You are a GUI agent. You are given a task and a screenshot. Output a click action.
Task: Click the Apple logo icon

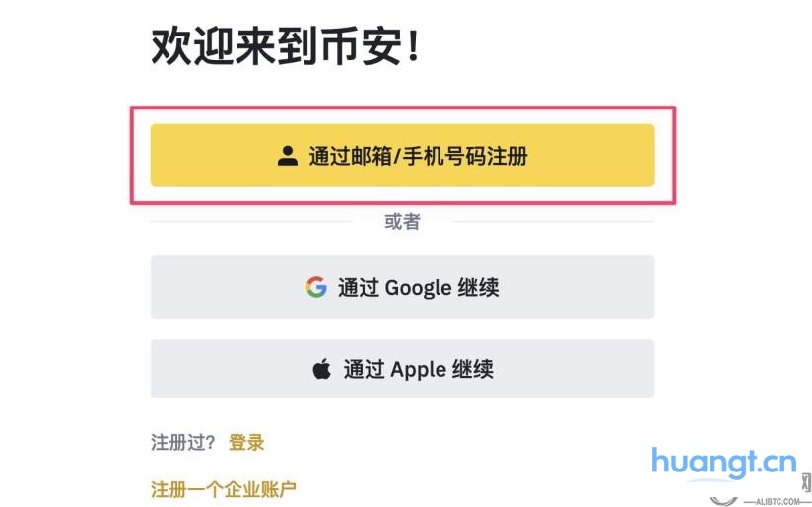coord(321,370)
